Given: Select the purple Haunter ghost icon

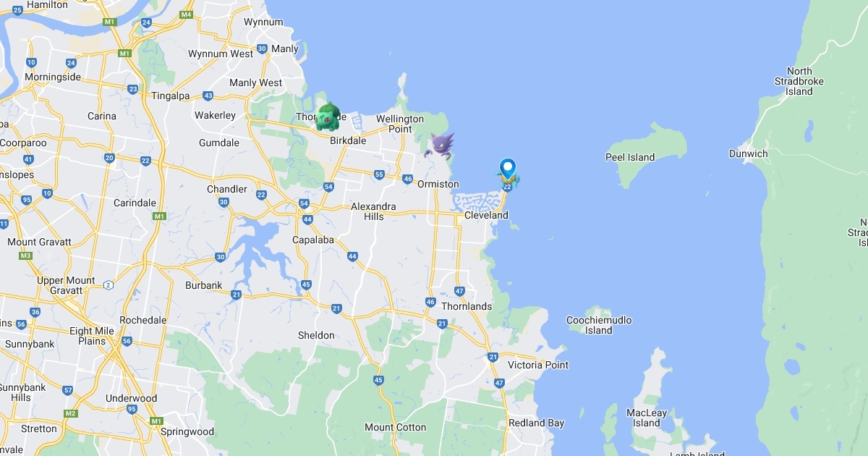Looking at the screenshot, I should pos(439,145).
